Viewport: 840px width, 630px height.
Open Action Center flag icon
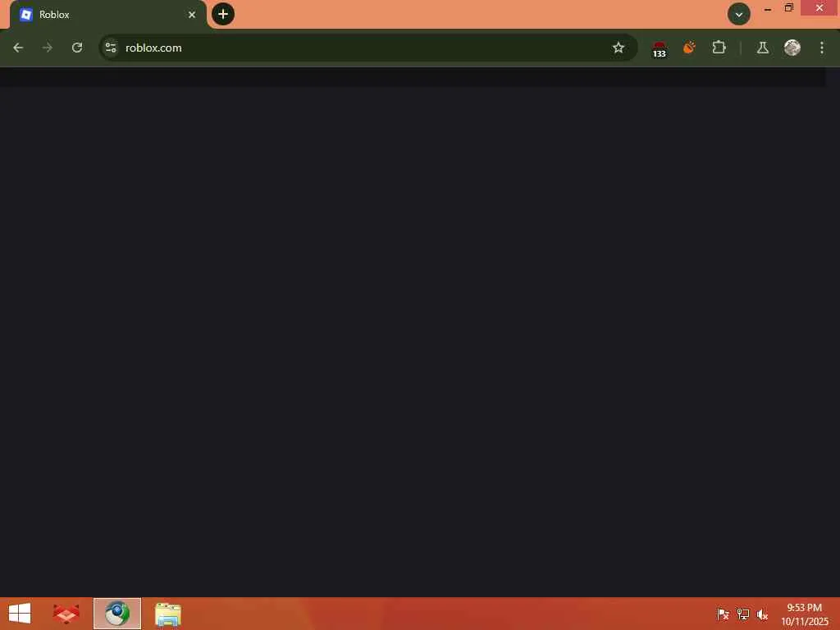[723, 614]
